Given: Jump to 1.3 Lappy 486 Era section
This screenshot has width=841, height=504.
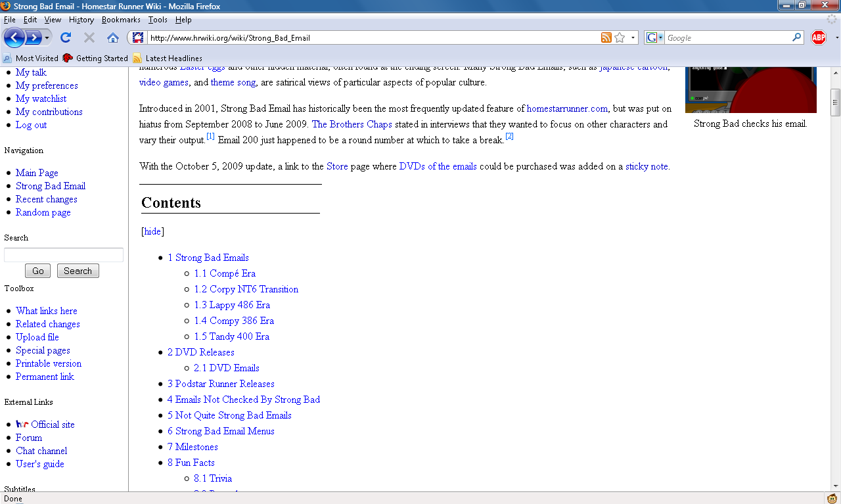Looking at the screenshot, I should click(x=232, y=305).
